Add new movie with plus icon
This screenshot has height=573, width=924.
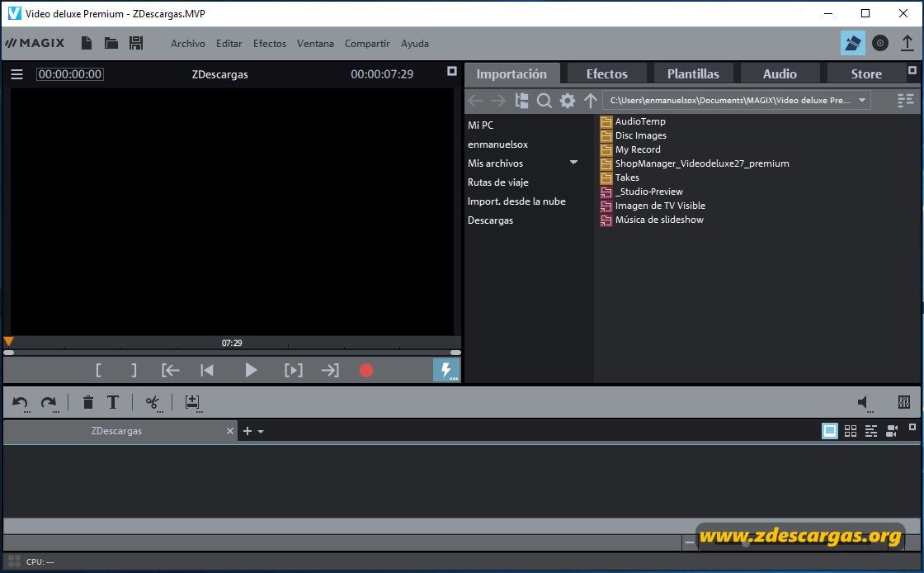(247, 431)
